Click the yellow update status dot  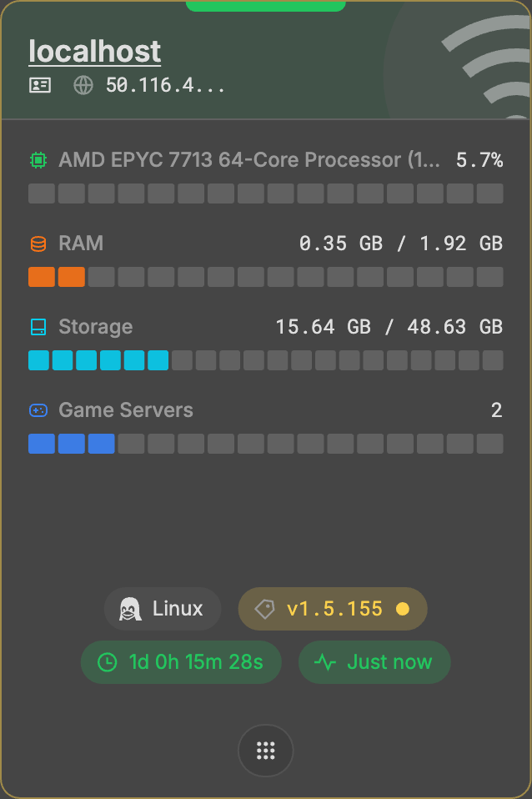point(403,609)
